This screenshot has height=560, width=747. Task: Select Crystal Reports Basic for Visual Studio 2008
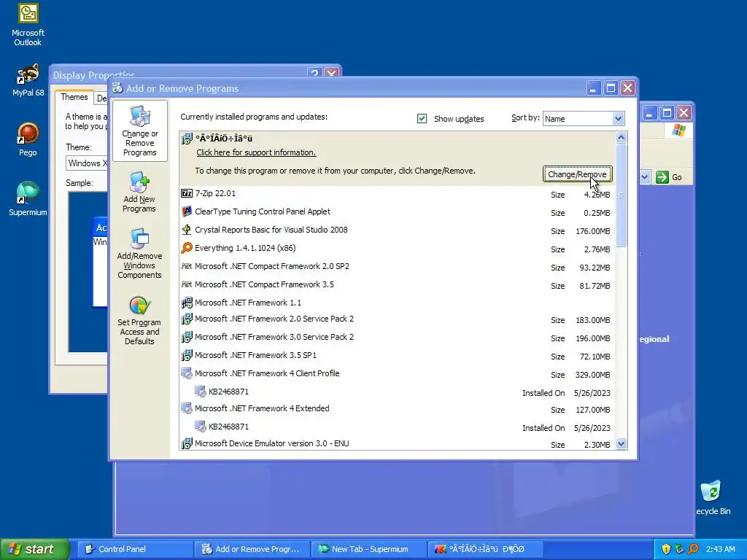(271, 230)
